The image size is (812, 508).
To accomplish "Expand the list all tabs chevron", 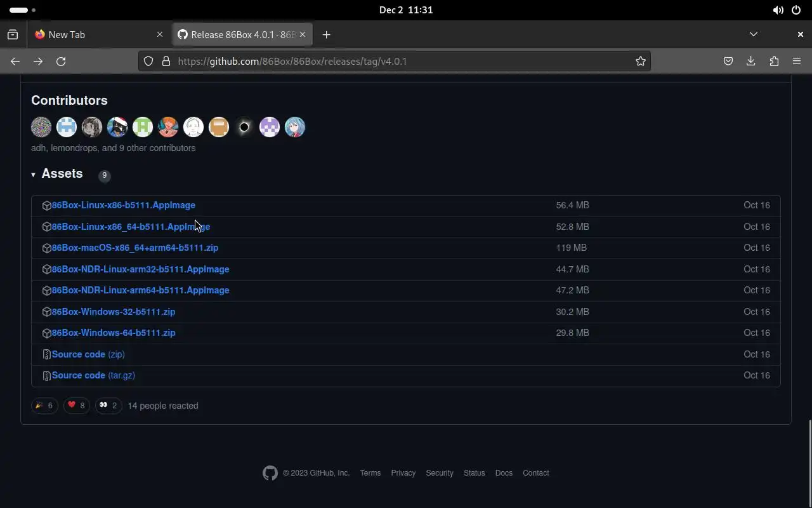I will (753, 34).
